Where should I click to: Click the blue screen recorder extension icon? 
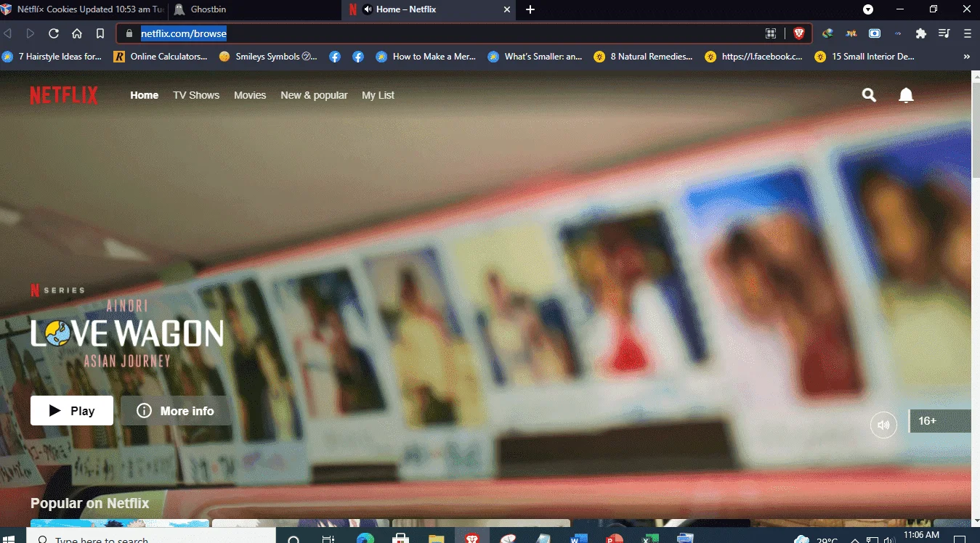tap(875, 33)
